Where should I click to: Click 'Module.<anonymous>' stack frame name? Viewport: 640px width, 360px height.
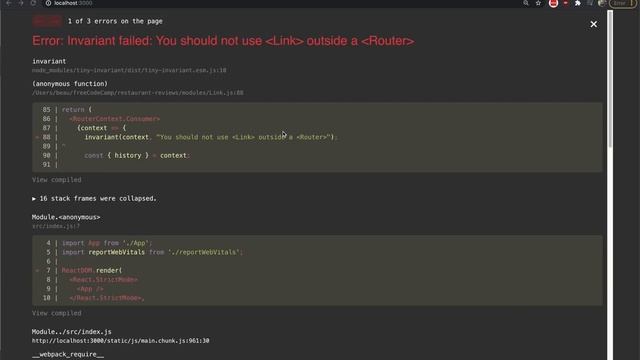[x=66, y=217]
